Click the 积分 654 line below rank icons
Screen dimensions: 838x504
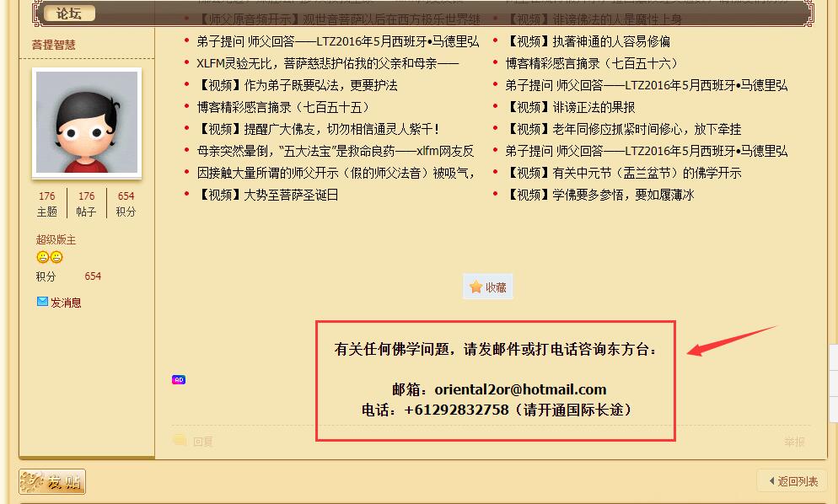68,276
